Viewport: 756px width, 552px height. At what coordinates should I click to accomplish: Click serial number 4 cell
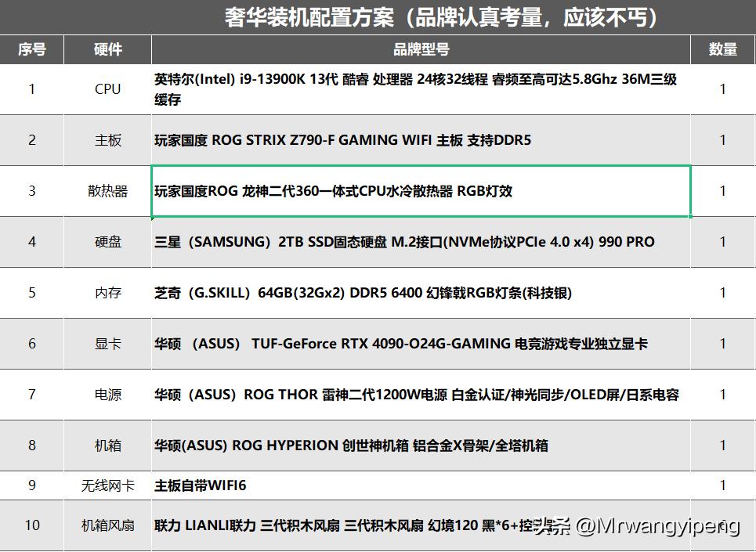tap(32, 242)
